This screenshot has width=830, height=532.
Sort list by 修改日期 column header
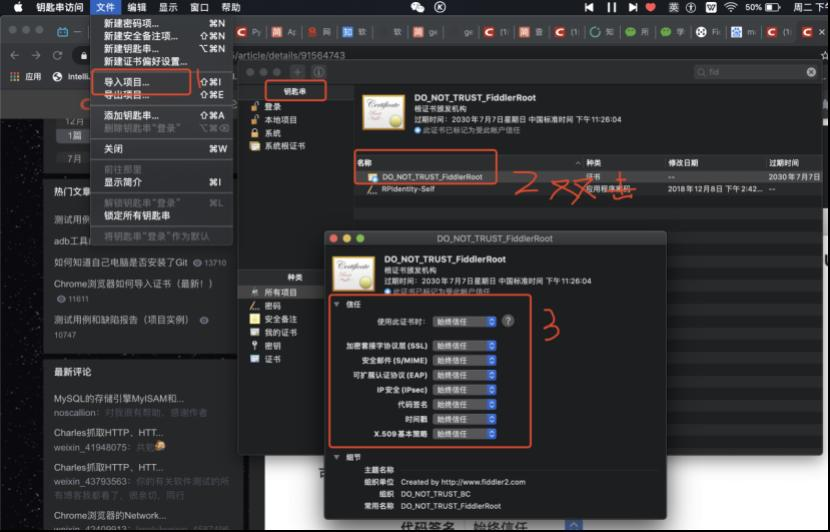click(x=683, y=163)
